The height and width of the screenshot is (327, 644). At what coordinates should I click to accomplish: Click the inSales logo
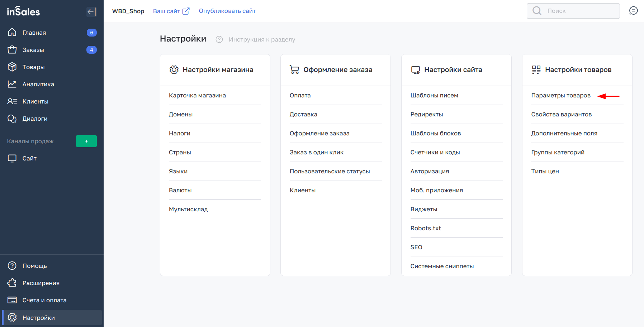point(23,12)
